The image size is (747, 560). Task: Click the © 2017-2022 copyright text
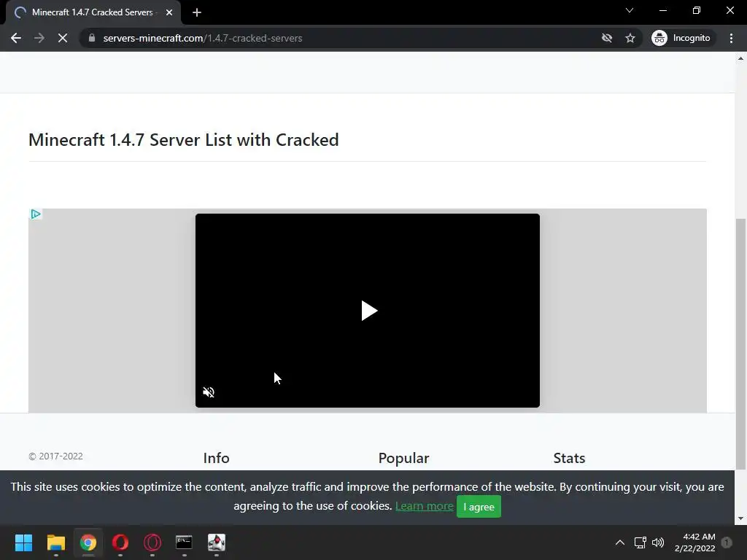click(55, 456)
